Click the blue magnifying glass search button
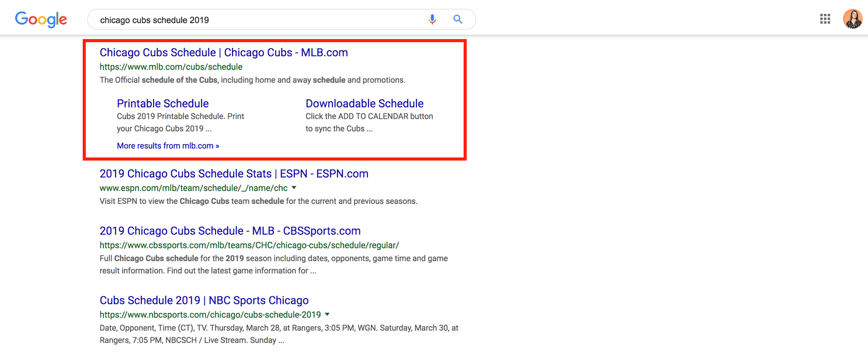 [x=458, y=19]
